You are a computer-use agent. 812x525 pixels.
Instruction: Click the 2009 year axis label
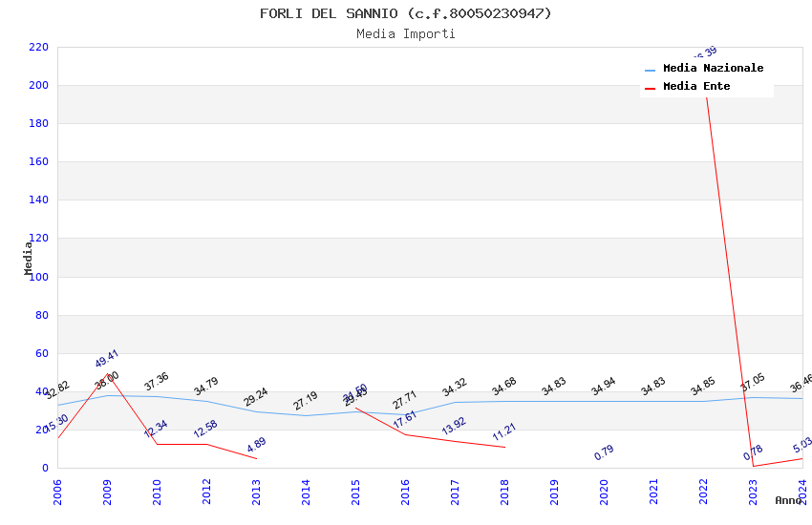click(x=107, y=492)
